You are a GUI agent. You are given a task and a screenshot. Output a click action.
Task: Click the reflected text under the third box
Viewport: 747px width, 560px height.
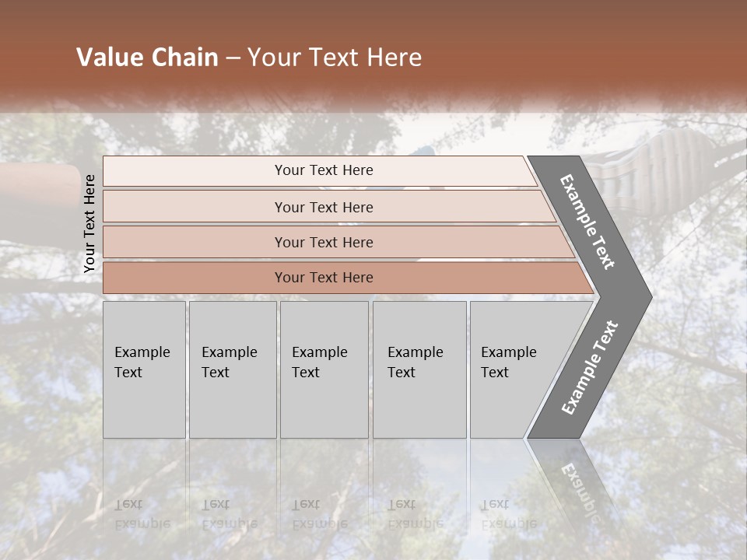319,514
